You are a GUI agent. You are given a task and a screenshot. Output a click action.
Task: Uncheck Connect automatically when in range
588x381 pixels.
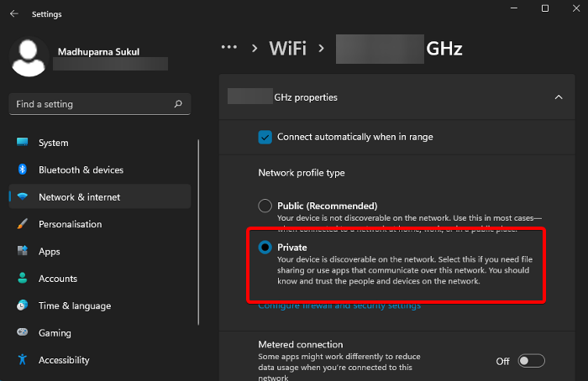[265, 136]
